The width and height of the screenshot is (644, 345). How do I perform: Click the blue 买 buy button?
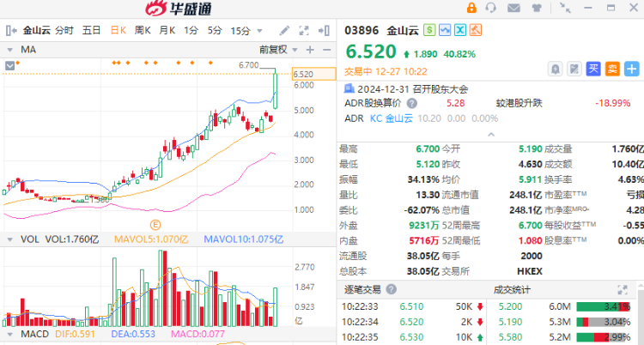pyautogui.click(x=593, y=69)
